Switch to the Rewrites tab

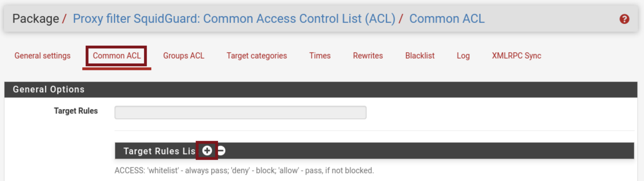click(x=368, y=56)
